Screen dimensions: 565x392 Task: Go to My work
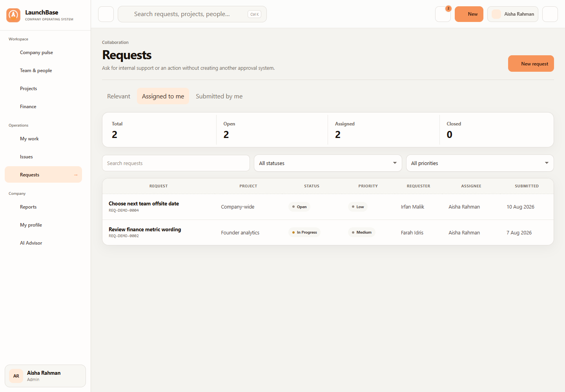tap(43, 139)
